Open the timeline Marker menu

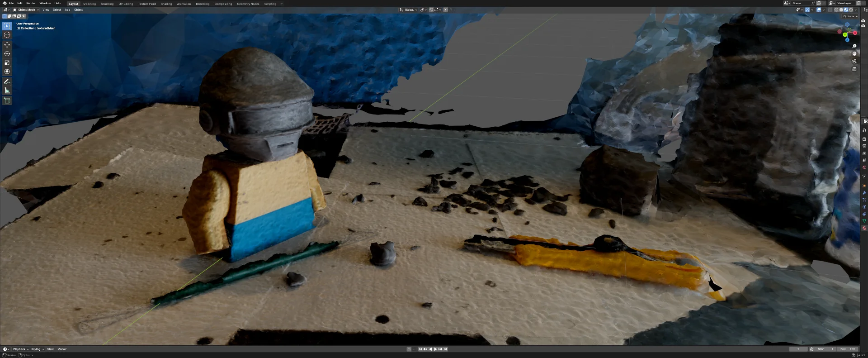pyautogui.click(x=62, y=349)
